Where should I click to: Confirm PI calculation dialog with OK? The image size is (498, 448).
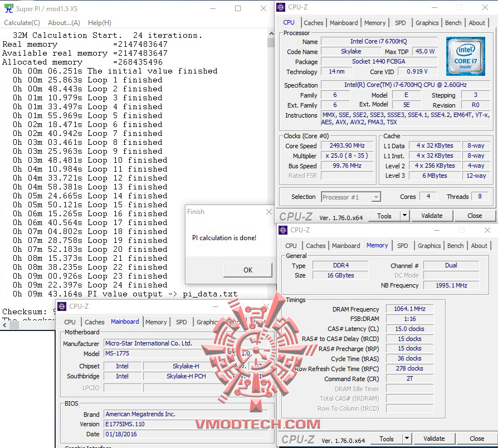(248, 270)
